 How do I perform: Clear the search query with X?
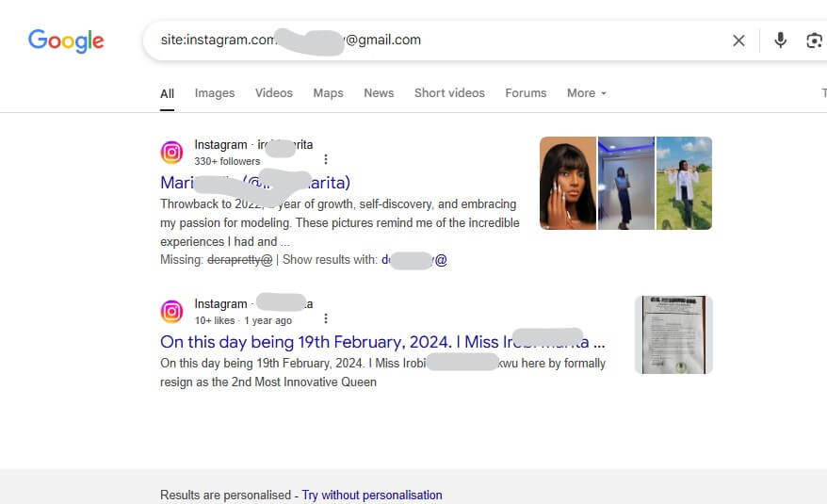click(738, 41)
